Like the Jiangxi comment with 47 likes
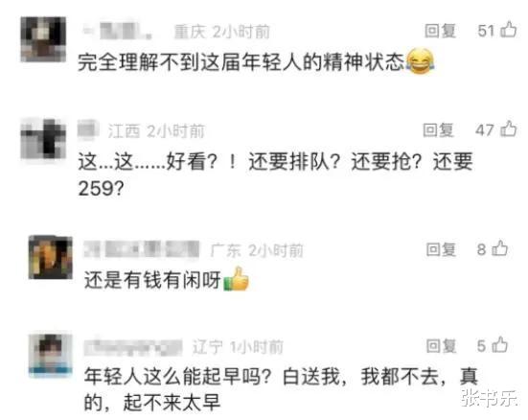Screen dimensions: 528x420 509,129
